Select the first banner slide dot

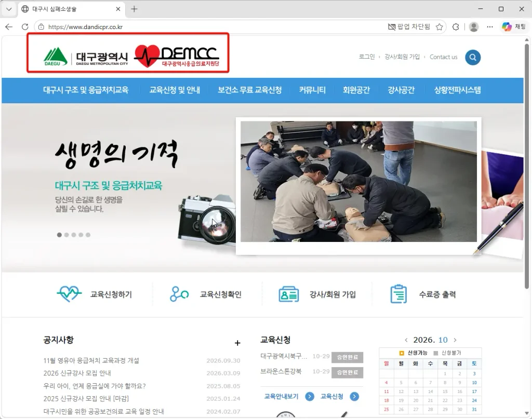click(x=59, y=235)
